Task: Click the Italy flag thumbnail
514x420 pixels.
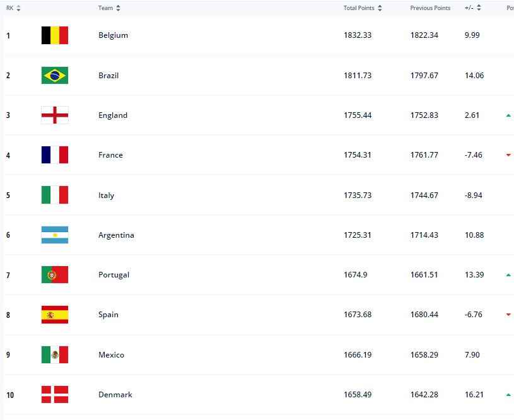Action: pos(55,195)
